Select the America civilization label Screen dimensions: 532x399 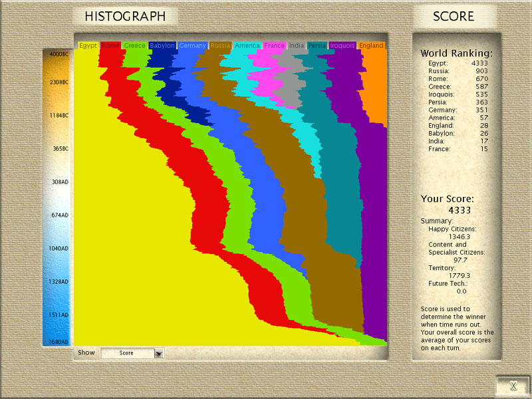pyautogui.click(x=247, y=46)
